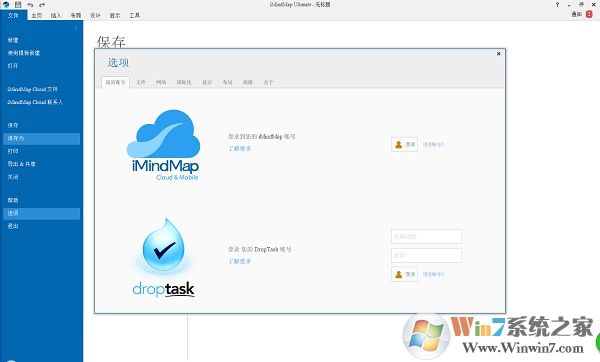The image size is (600, 362).
Task: Click the DropTask login button
Action: (x=404, y=274)
